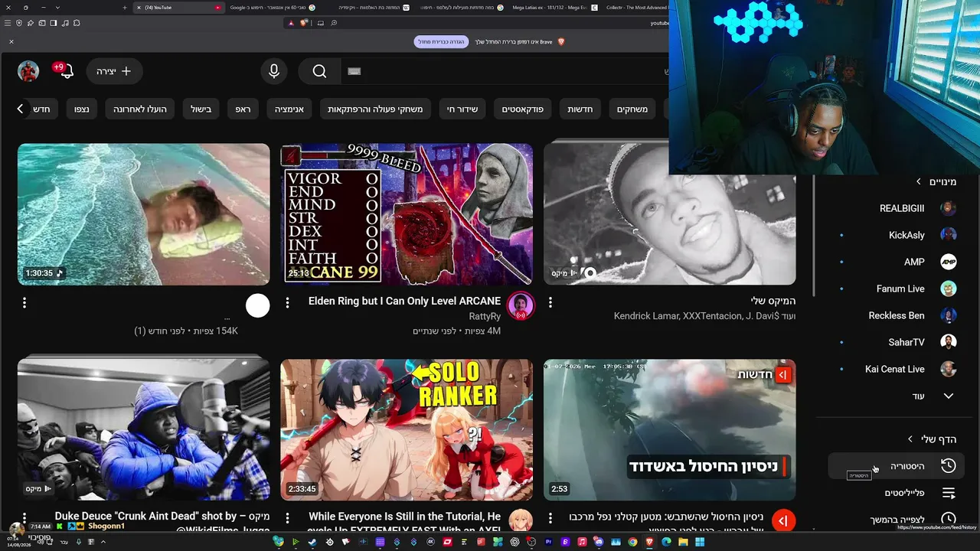Click the Create button
The width and height of the screenshot is (980, 551).
[x=115, y=71]
